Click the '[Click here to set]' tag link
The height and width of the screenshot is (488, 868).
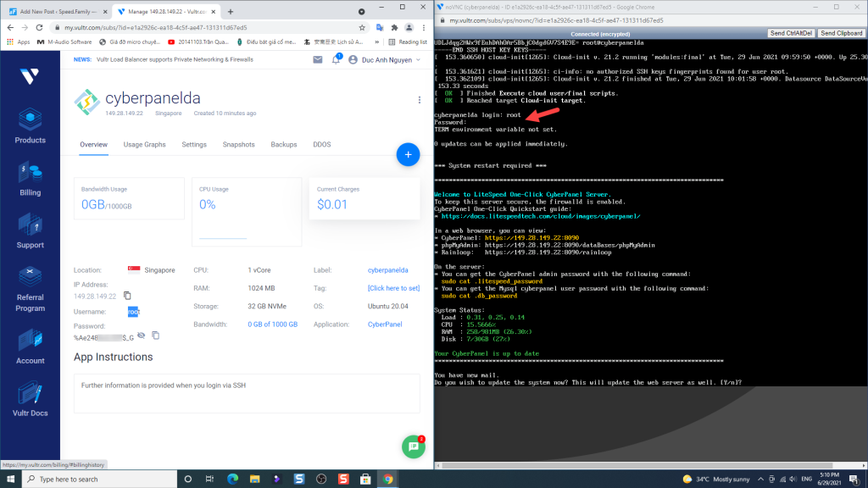click(x=393, y=289)
